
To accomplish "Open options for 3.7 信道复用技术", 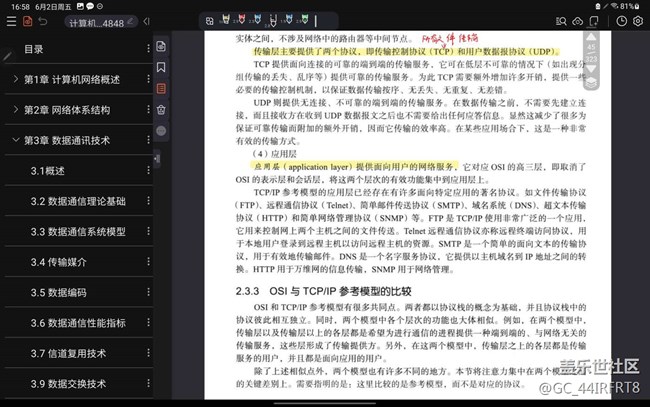I will point(148,353).
